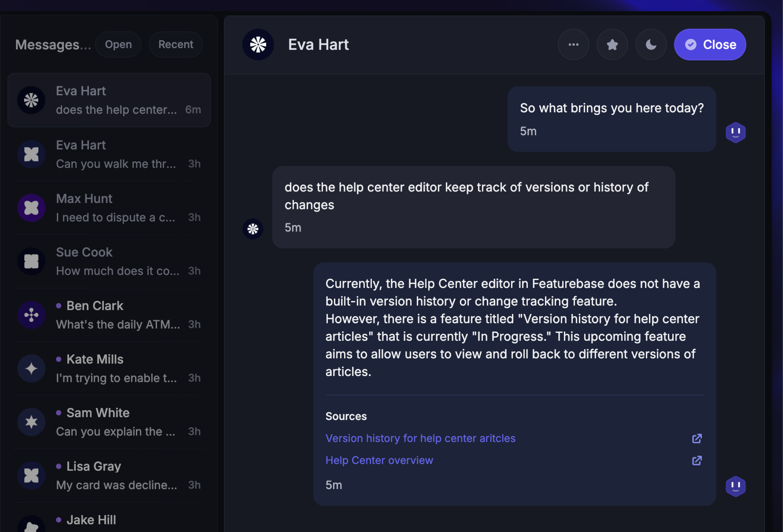This screenshot has height=532, width=783.
Task: Select the Recent sort pill
Action: pos(176,45)
